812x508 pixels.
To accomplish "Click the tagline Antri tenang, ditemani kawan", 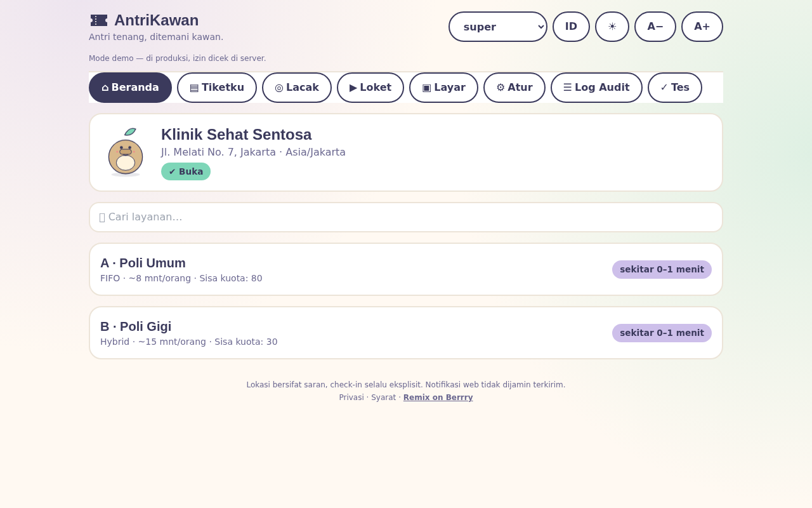I will [156, 37].
